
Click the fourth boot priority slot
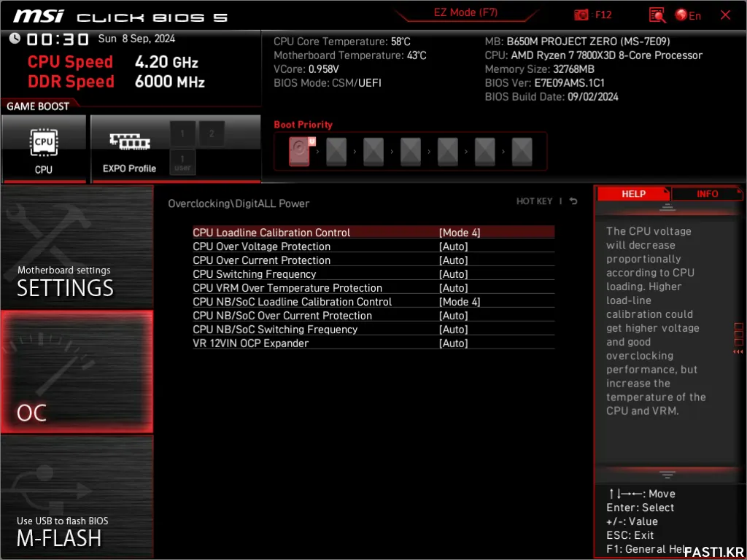tap(411, 152)
